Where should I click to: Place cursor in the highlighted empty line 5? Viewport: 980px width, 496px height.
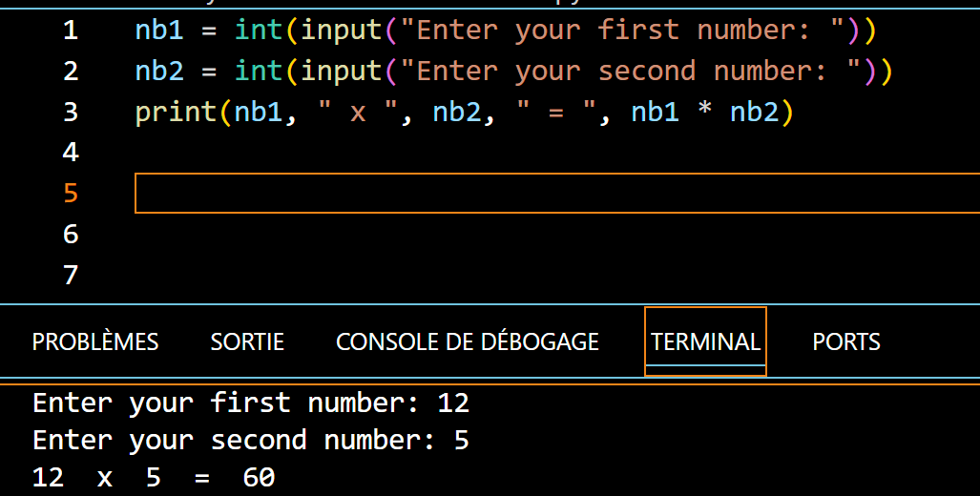pyautogui.click(x=553, y=194)
